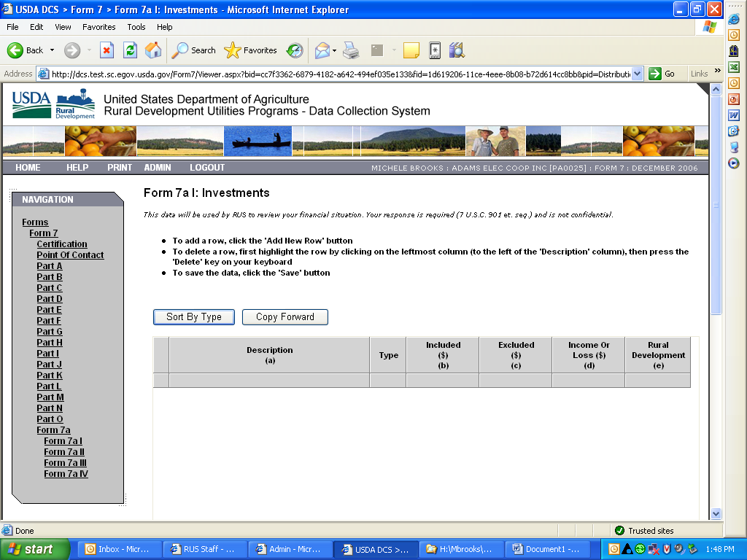This screenshot has width=747, height=560.
Task: Open the address bar URL dropdown
Action: point(637,74)
